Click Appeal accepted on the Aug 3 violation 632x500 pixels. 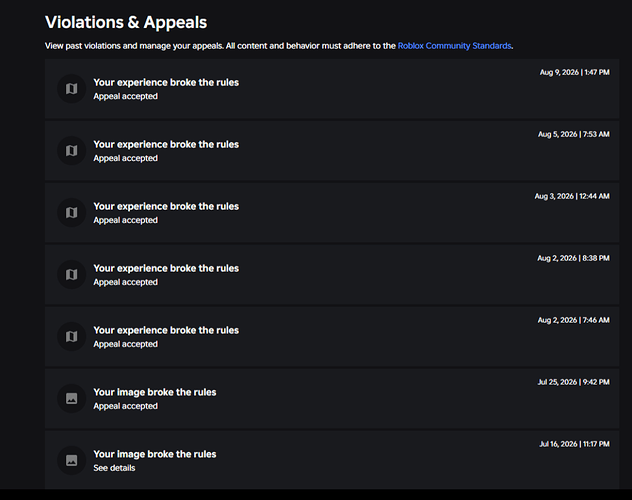tap(125, 220)
